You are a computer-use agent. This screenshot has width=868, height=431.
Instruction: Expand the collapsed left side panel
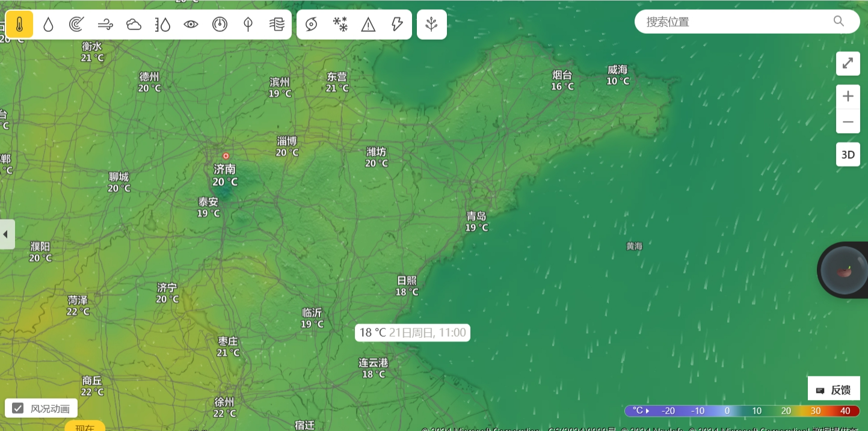click(x=7, y=234)
